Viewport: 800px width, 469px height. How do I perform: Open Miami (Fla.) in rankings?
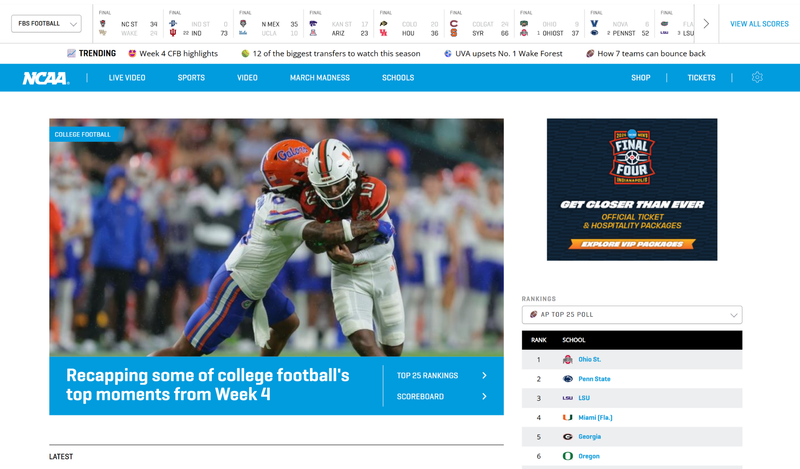coord(595,417)
